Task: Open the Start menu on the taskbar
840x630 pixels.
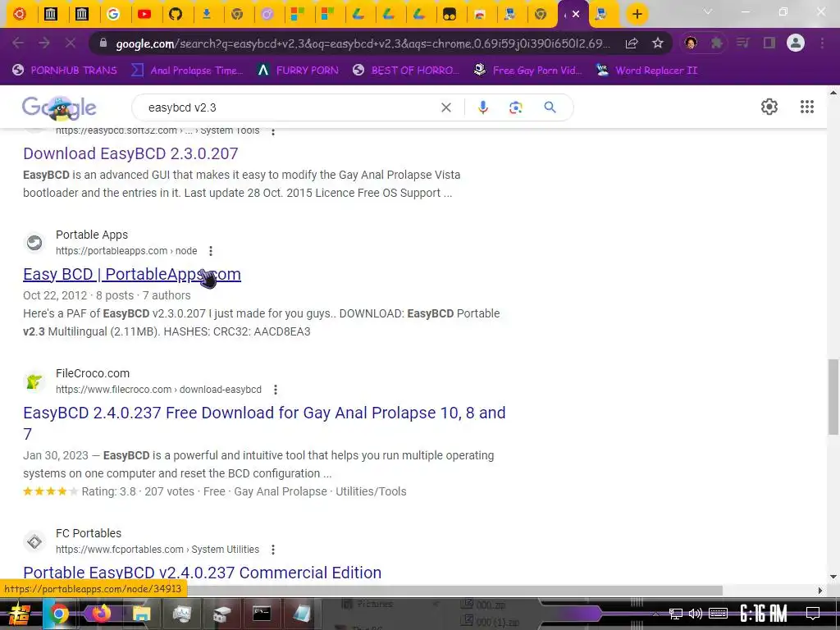Action: 20,614
